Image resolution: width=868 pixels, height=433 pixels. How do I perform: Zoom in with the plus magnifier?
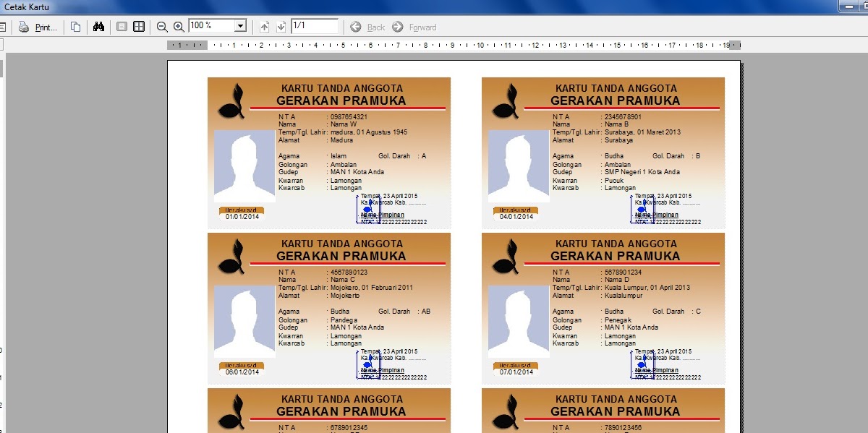pos(179,27)
